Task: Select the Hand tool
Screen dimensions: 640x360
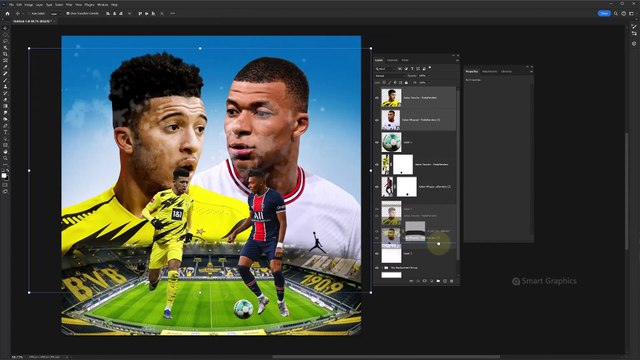Action: click(5, 152)
